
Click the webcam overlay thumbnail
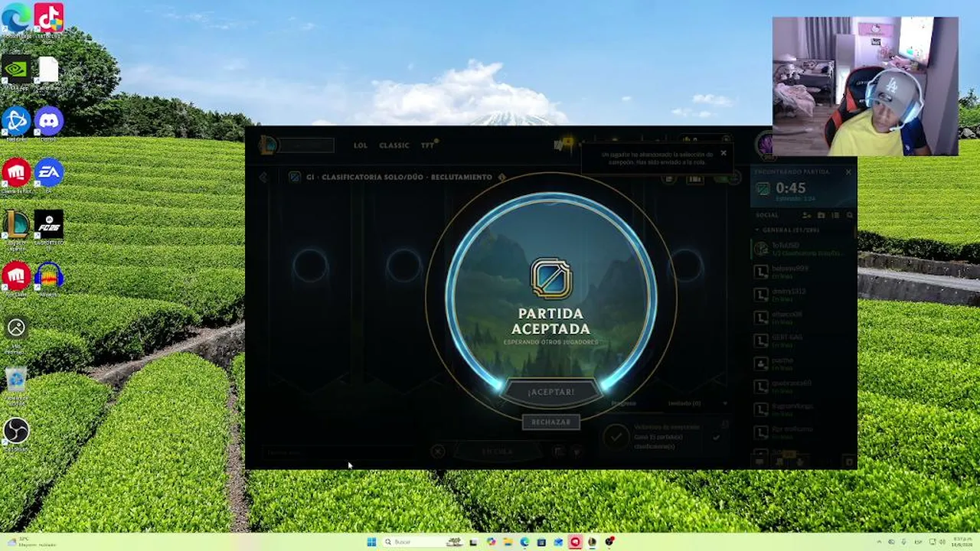click(865, 86)
